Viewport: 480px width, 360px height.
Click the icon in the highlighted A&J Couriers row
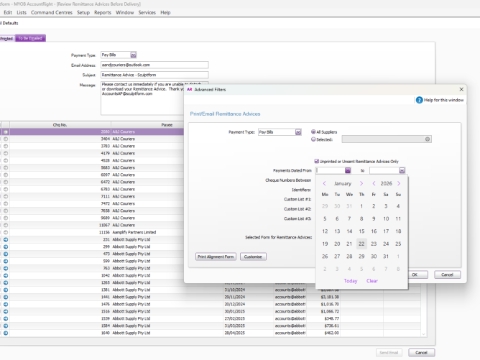tap(6, 132)
